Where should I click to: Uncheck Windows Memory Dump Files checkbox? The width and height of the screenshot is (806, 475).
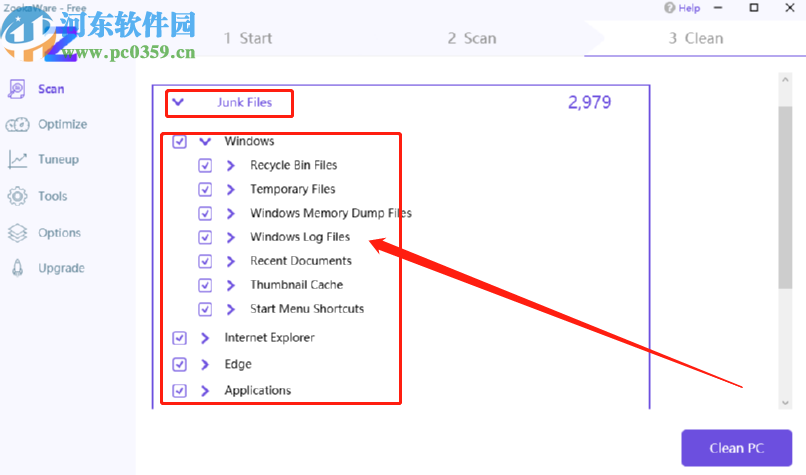pos(205,213)
